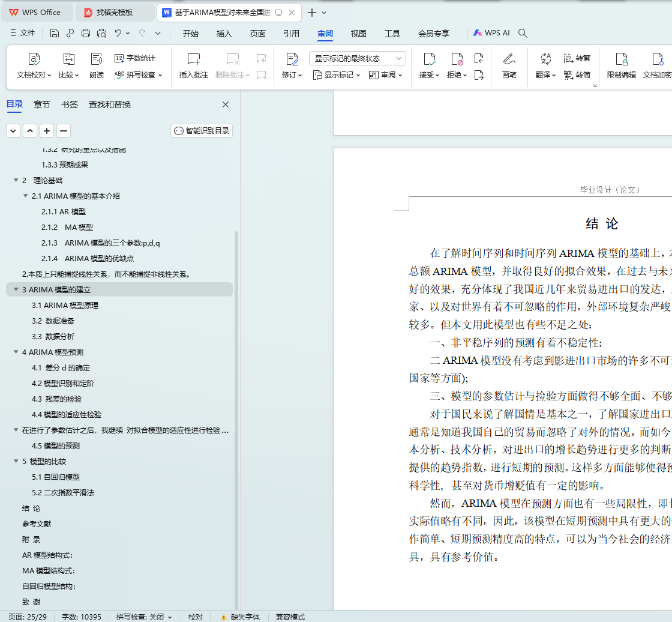The height and width of the screenshot is (622, 672).
Task: Click 智能识别目录 button
Action: 202,131
